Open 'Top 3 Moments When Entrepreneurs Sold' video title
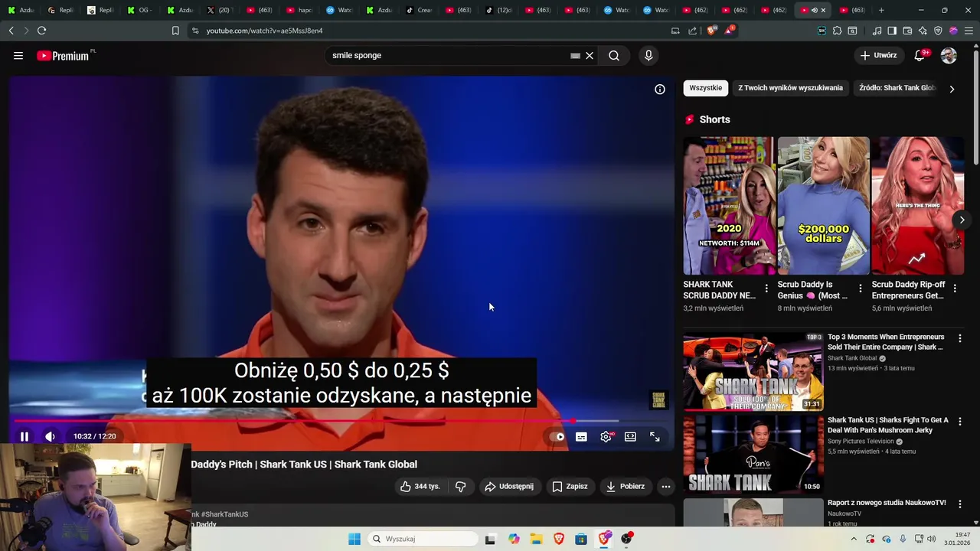 [886, 342]
